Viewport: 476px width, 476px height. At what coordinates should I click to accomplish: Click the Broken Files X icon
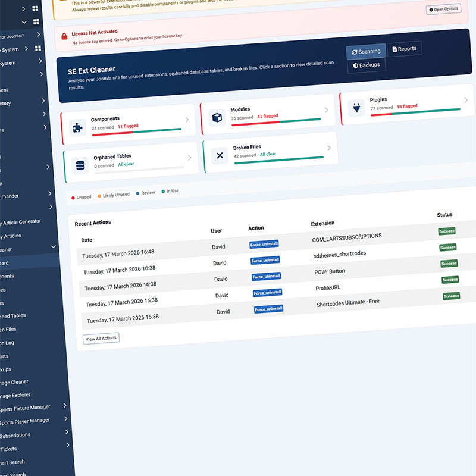coord(220,156)
